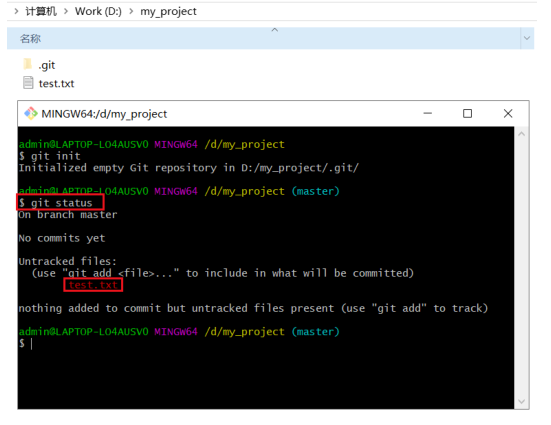551x425 pixels.
Task: Maximize the MINGW64 terminal window
Action: (x=467, y=114)
